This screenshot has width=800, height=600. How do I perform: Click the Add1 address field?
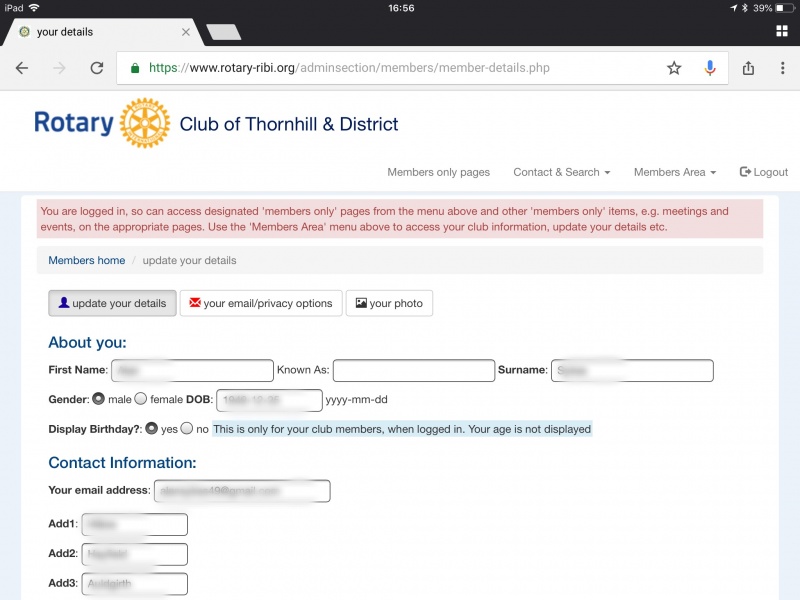point(135,524)
